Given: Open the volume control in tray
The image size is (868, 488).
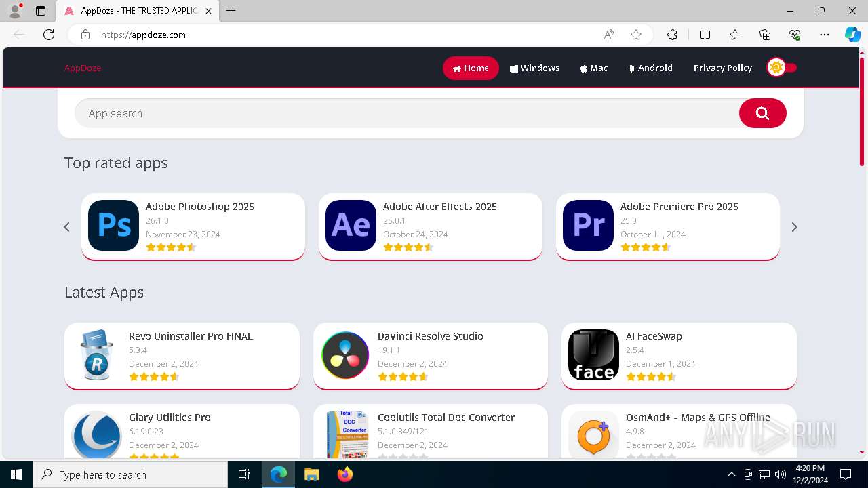Looking at the screenshot, I should pos(781,474).
